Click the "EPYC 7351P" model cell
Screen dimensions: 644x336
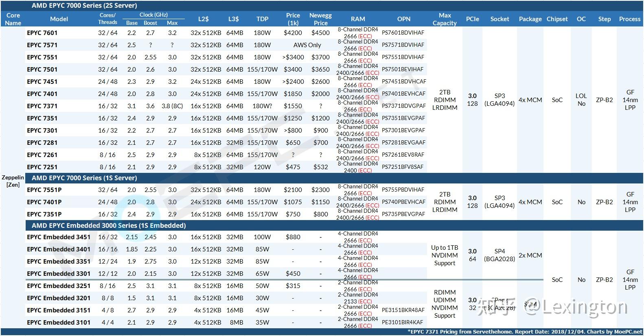[44, 214]
